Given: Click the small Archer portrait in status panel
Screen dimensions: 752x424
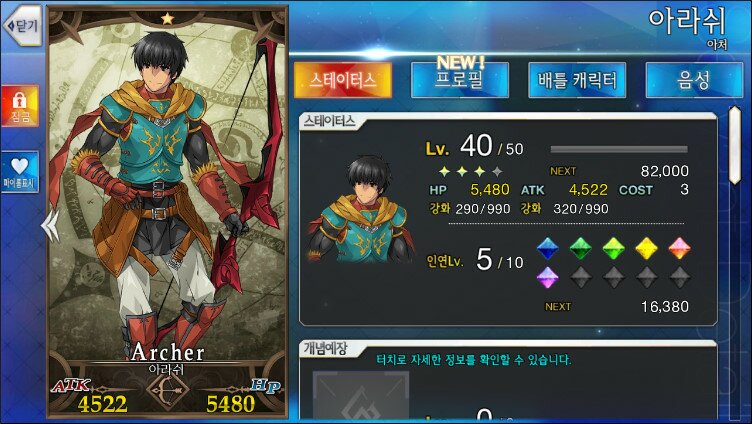Looking at the screenshot, I should [361, 209].
